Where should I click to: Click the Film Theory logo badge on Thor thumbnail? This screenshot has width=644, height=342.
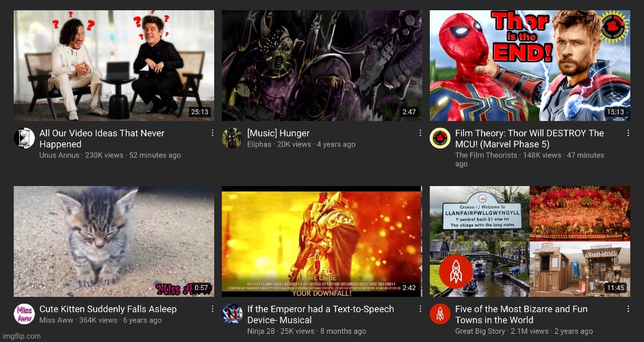[614, 27]
